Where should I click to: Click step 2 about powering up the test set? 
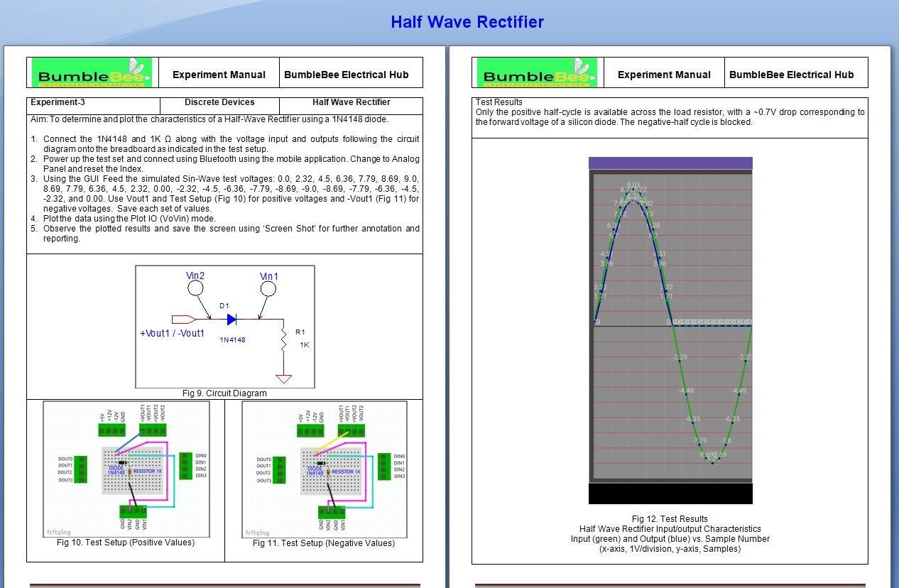(225, 164)
